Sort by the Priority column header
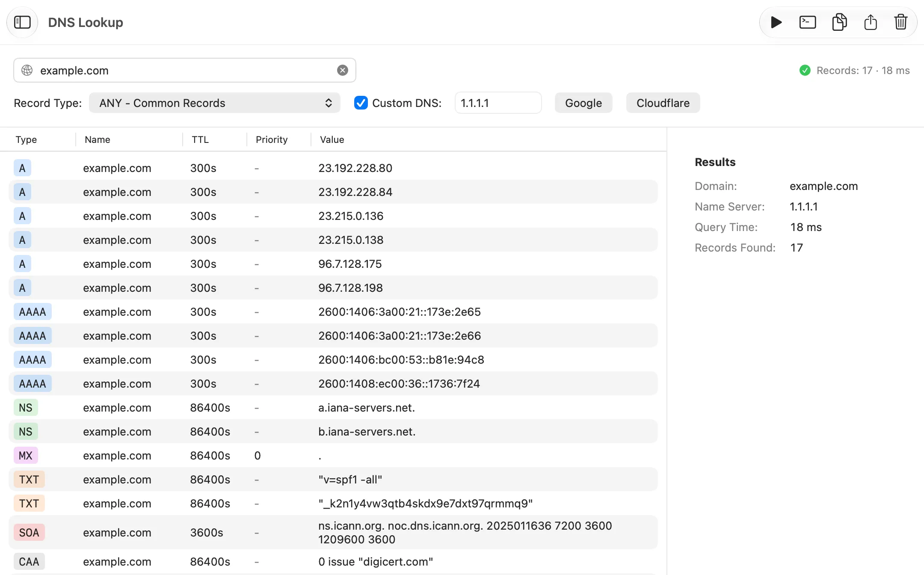Screen dimensions: 924x575 click(x=272, y=139)
